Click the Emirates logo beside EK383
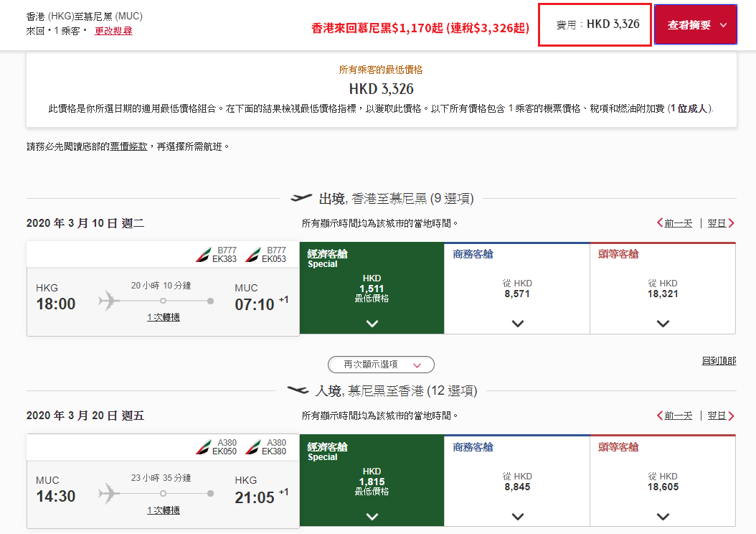 pos(203,255)
